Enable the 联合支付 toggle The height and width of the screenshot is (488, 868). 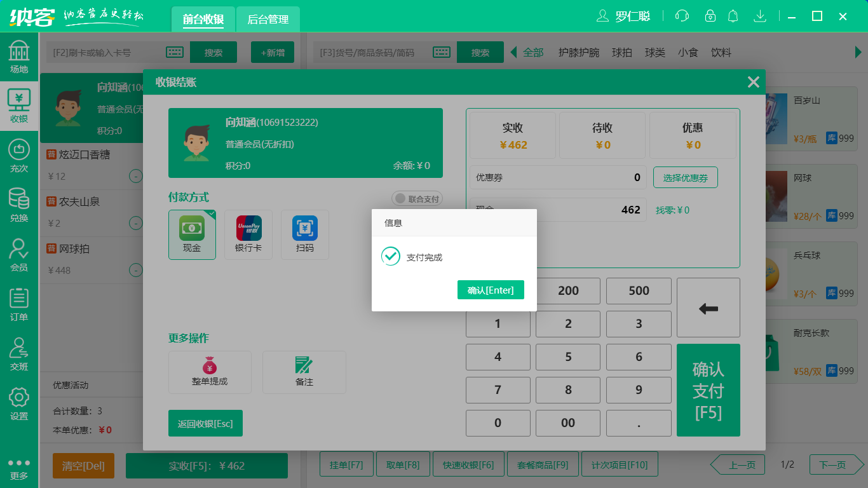417,198
